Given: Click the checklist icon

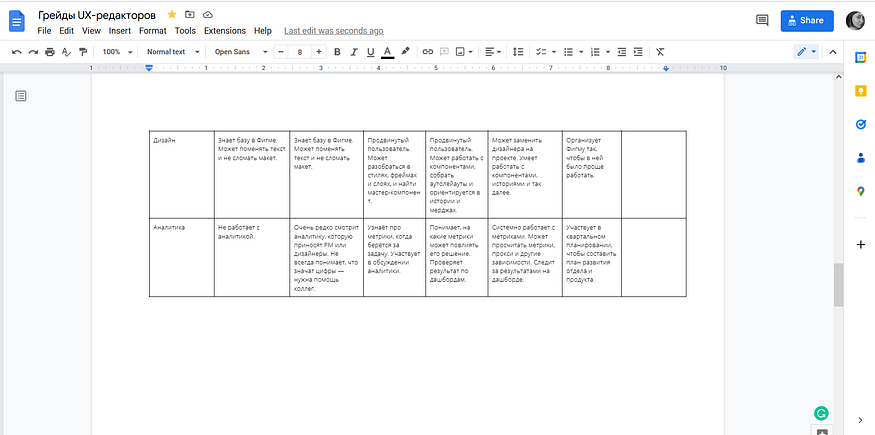Looking at the screenshot, I should [540, 52].
